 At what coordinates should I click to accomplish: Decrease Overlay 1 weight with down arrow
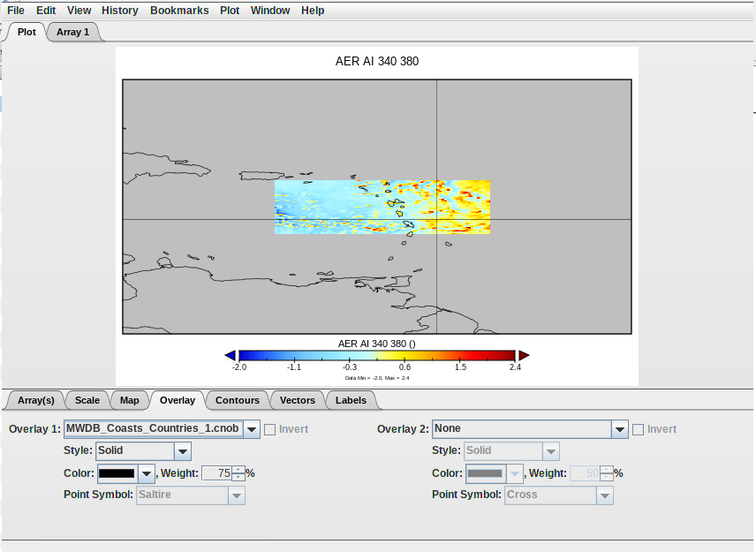[238, 477]
